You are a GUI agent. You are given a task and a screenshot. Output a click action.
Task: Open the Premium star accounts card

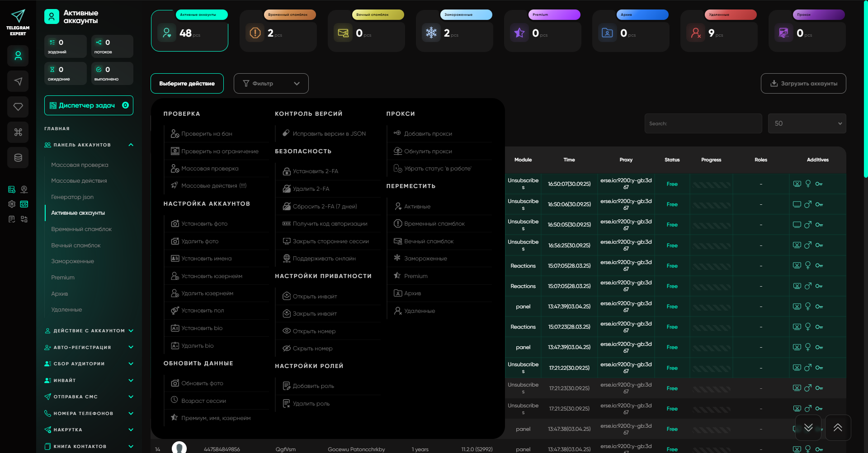(x=542, y=31)
